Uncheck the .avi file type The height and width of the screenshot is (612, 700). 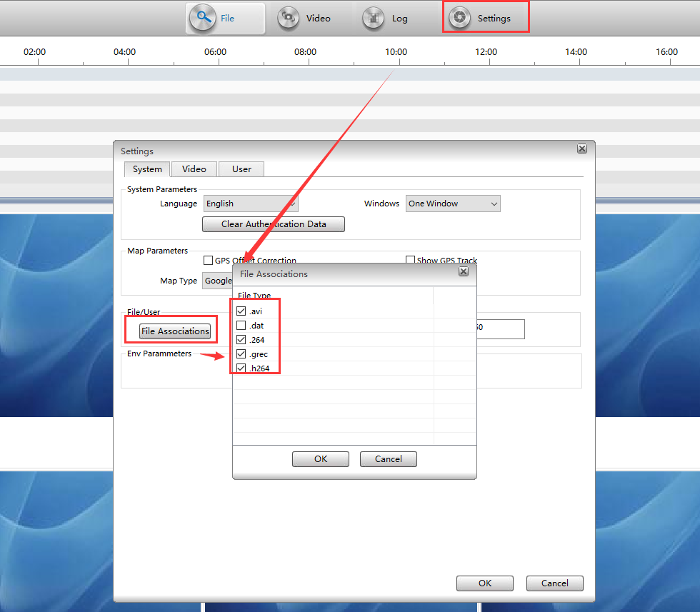241,311
